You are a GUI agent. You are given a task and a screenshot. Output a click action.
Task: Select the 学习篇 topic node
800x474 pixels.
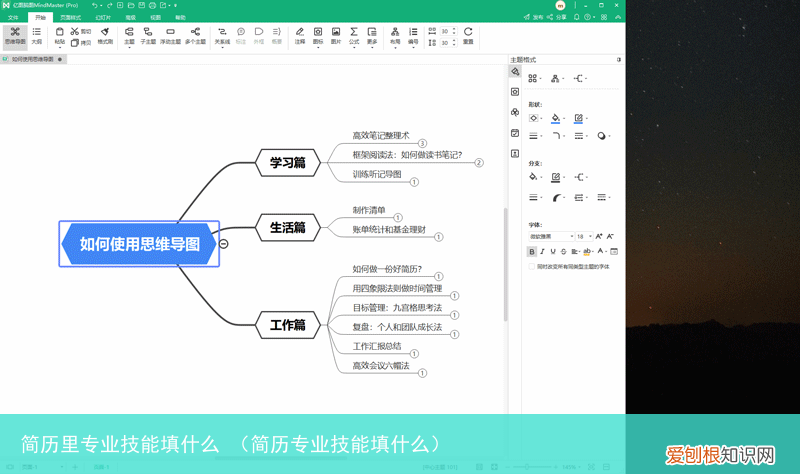click(x=288, y=163)
